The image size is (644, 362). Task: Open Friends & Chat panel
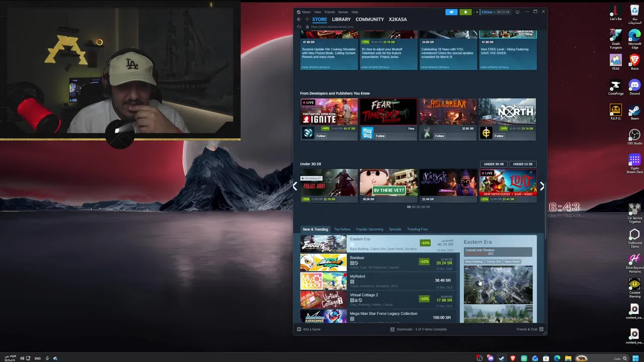(x=530, y=329)
